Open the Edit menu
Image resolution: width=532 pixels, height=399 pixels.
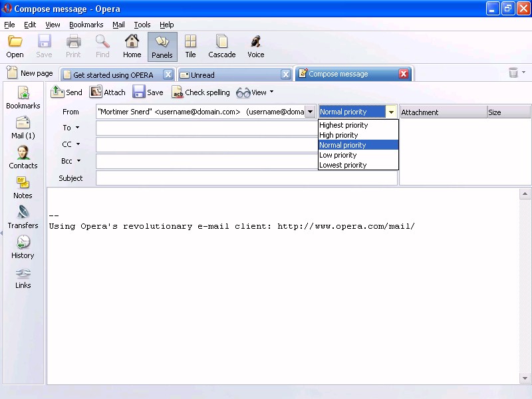click(30, 25)
